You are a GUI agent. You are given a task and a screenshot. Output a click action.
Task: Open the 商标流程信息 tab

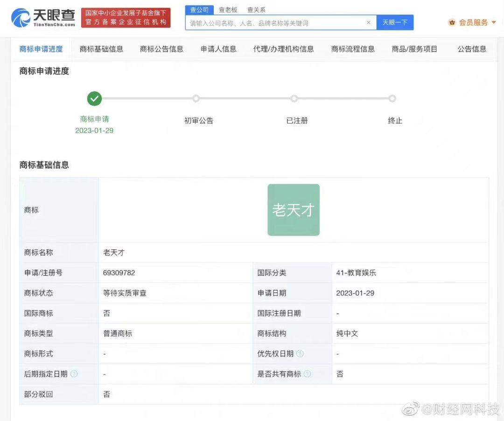[353, 49]
